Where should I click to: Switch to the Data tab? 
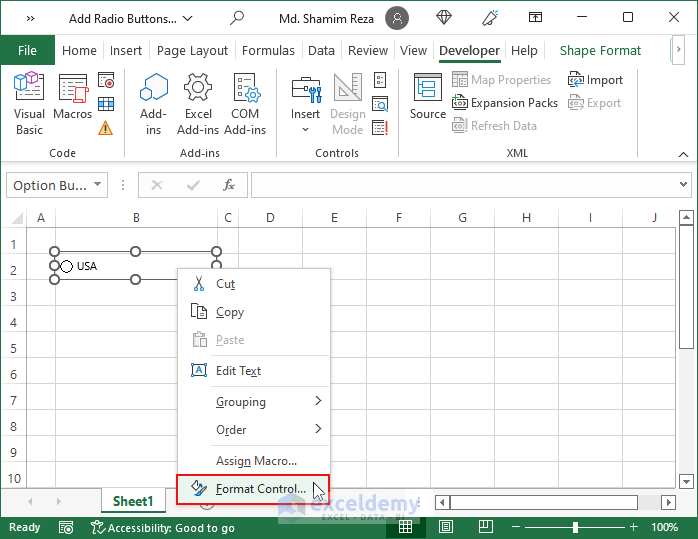[321, 50]
